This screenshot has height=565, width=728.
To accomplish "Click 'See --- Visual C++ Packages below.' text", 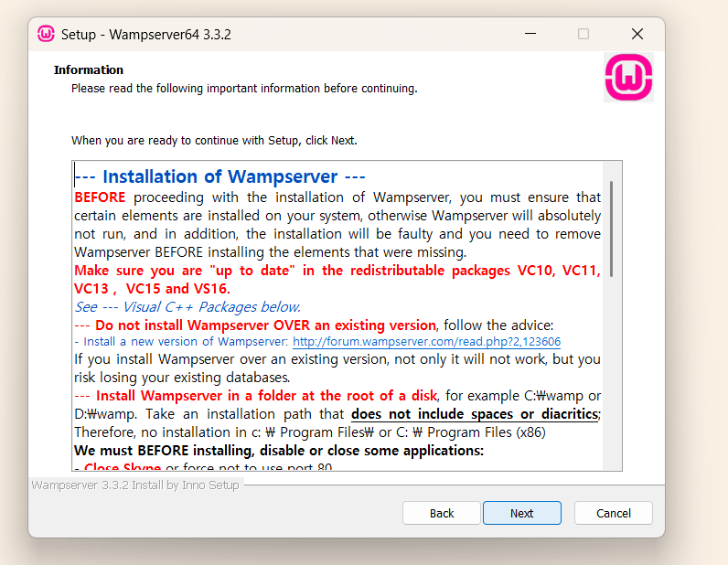I will click(x=187, y=307).
